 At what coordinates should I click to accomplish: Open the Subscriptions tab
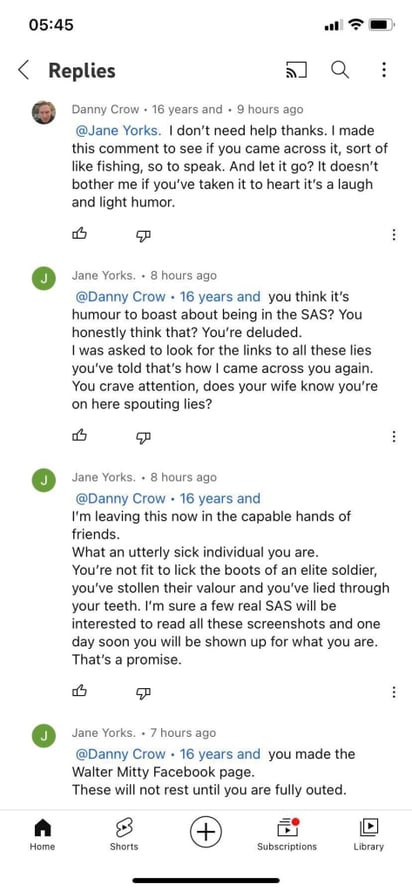287,835
